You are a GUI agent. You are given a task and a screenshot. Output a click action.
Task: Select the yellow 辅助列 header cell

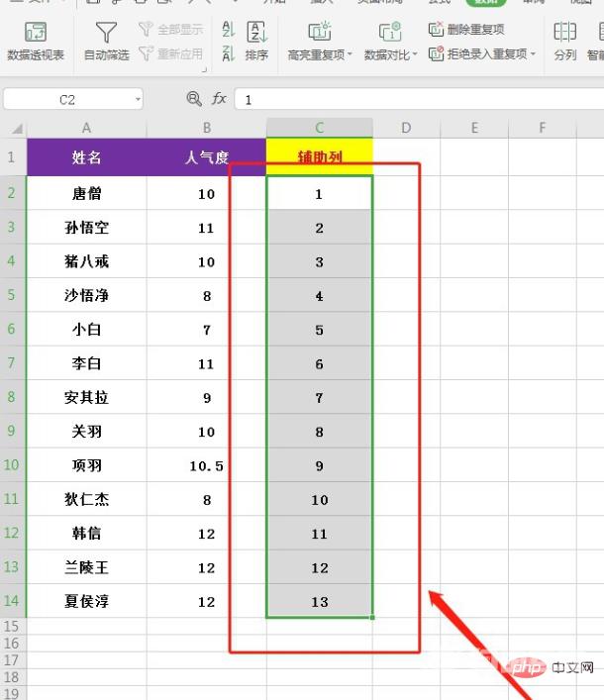[x=320, y=157]
